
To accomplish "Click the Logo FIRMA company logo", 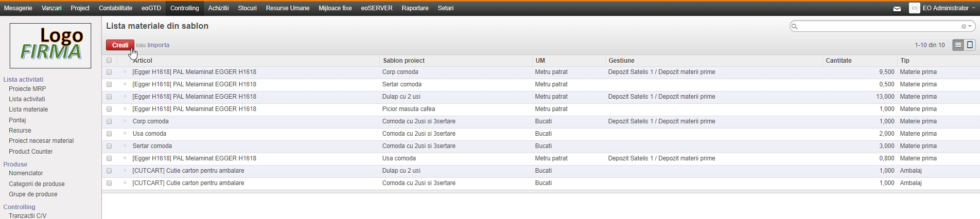I will coord(50,46).
